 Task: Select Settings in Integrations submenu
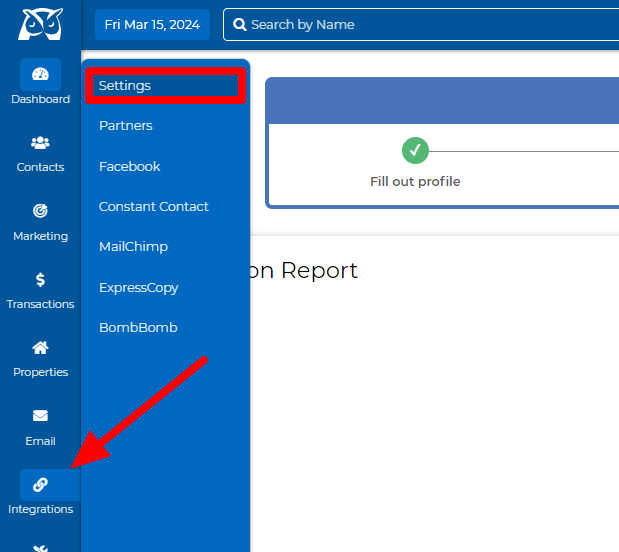point(165,86)
